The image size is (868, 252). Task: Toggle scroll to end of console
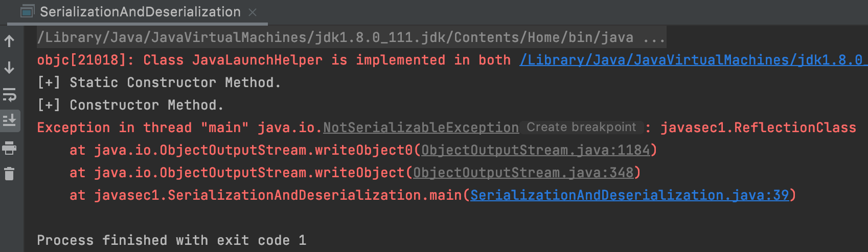tap(9, 121)
